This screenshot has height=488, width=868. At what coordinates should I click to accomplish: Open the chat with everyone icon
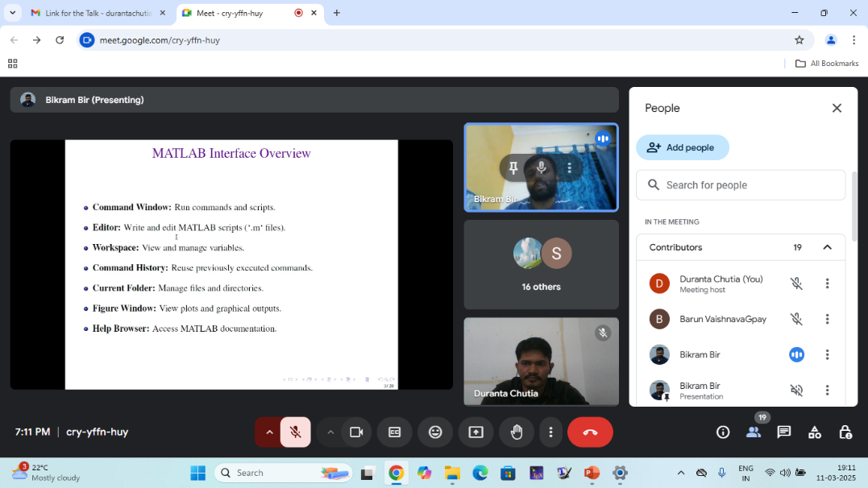tap(783, 432)
